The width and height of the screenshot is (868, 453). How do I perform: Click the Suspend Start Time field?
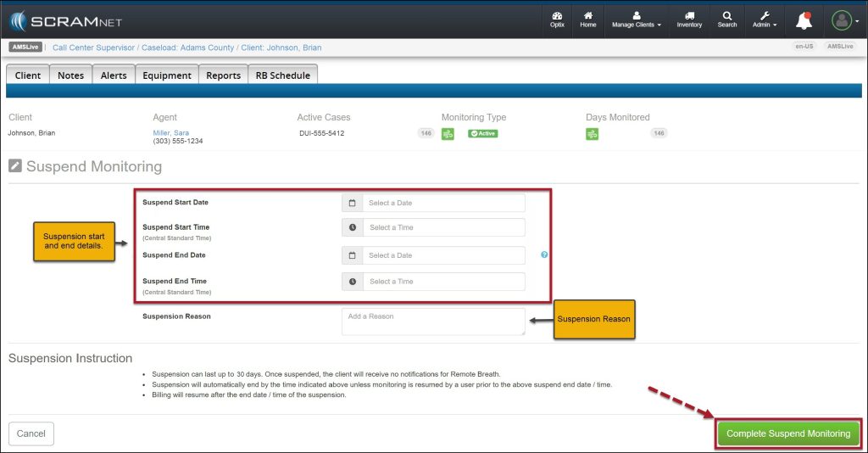(443, 227)
